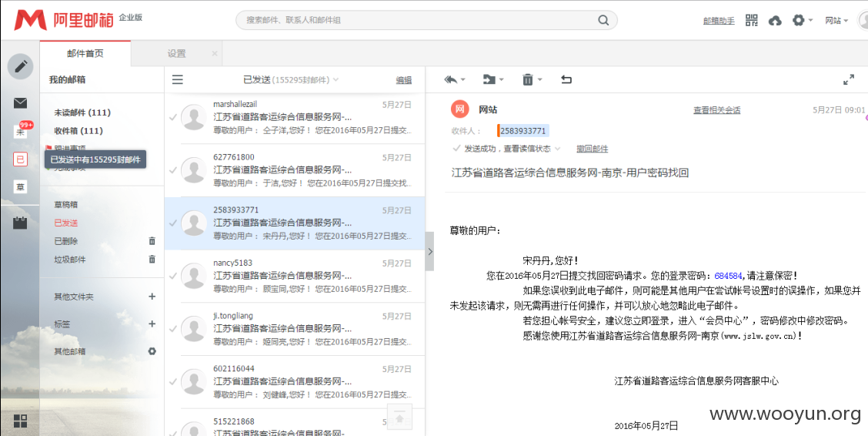Empty the 已删除 folder trash icon
Image resolution: width=868 pixels, height=436 pixels.
pos(152,241)
